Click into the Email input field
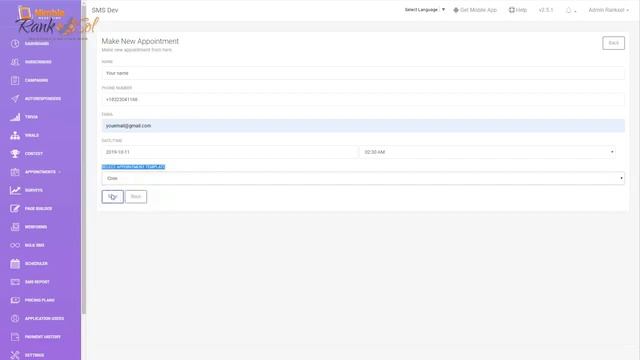The height and width of the screenshot is (360, 640). click(x=363, y=126)
